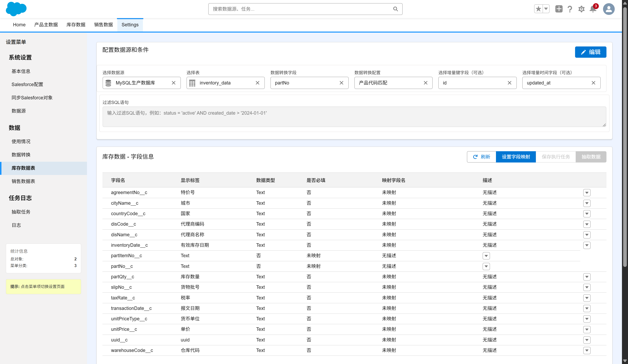Viewport: 628px width, 364px height.
Task: Open 销售数据表 in the sidebar menu
Action: 23,181
